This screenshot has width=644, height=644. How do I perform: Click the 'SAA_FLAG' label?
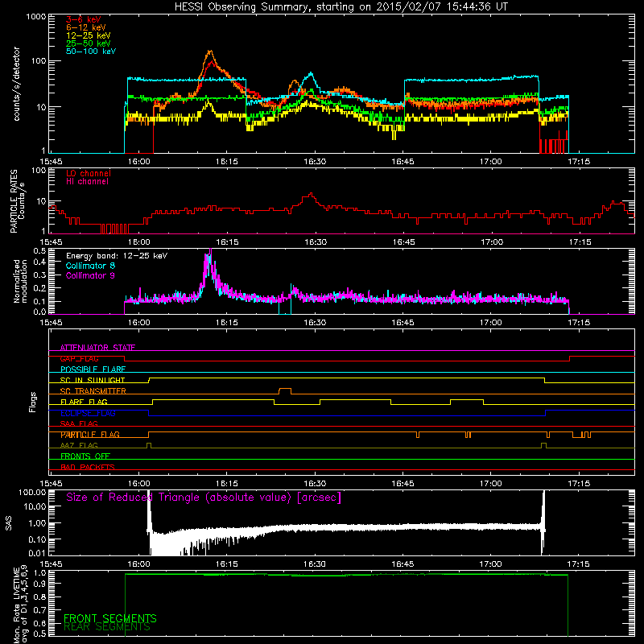79,423
